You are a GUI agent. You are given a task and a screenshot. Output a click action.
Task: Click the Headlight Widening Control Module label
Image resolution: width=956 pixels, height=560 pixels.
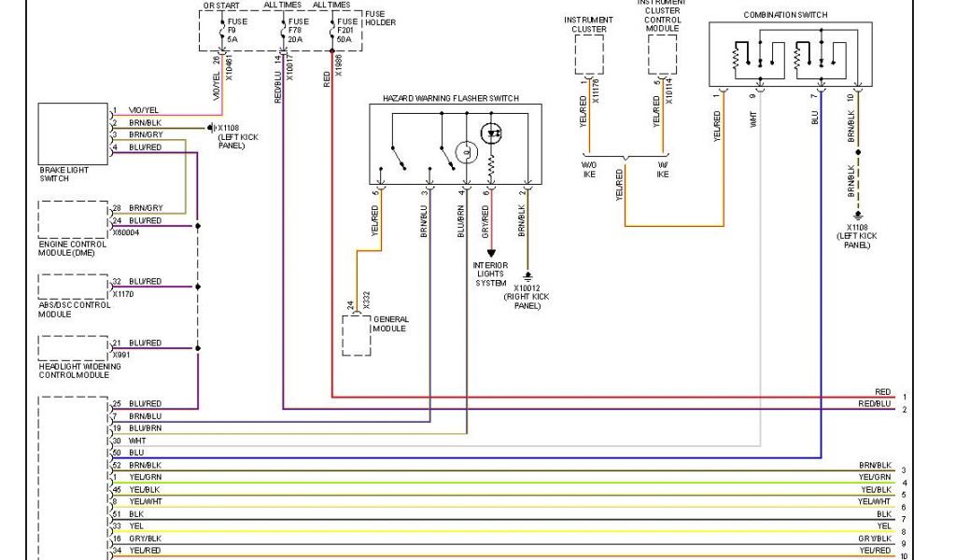[81, 371]
